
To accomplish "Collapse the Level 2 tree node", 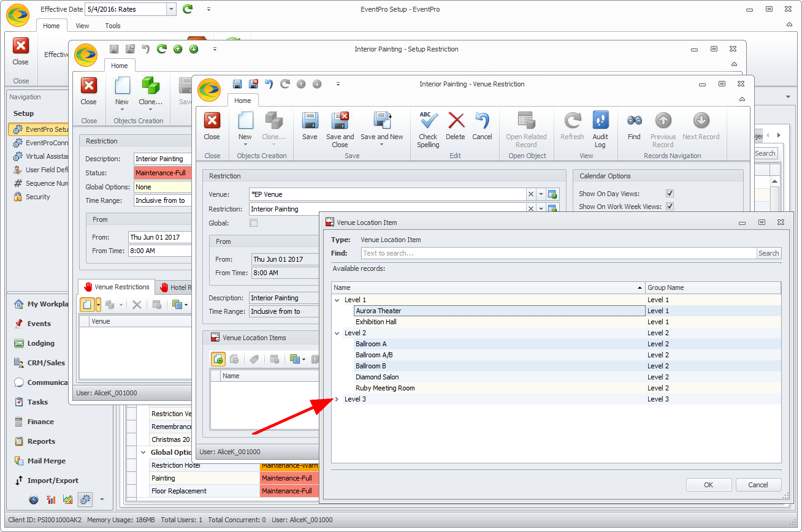I will (337, 333).
